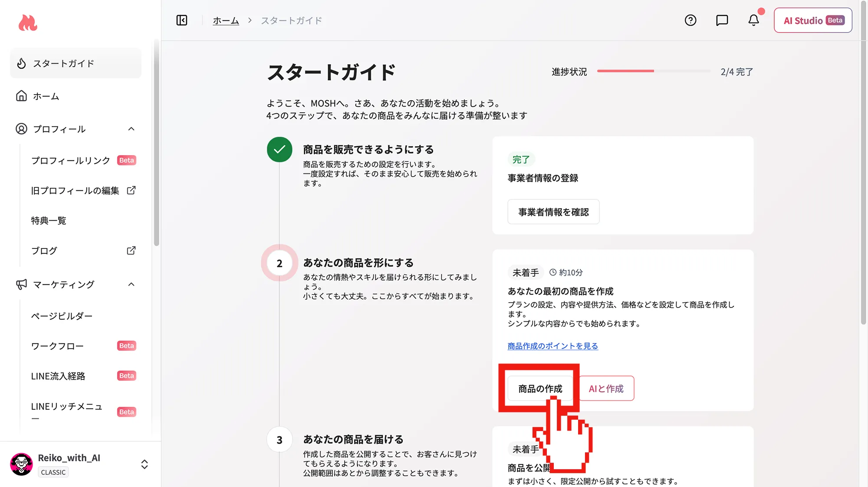Select スタートガイド in the sidebar

(x=76, y=63)
